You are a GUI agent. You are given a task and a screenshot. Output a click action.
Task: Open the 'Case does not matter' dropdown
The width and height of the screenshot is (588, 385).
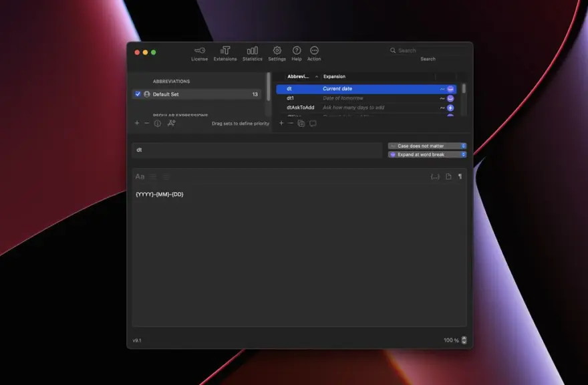[427, 146]
